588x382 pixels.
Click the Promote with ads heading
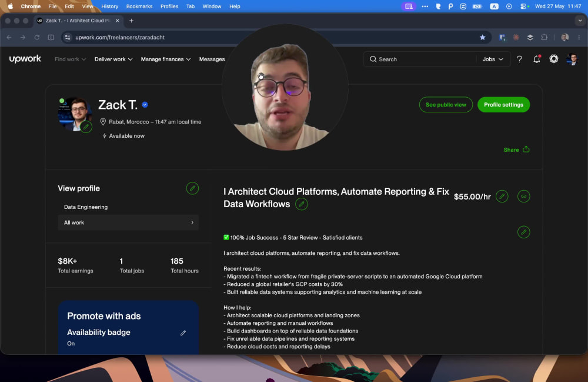[x=104, y=316]
